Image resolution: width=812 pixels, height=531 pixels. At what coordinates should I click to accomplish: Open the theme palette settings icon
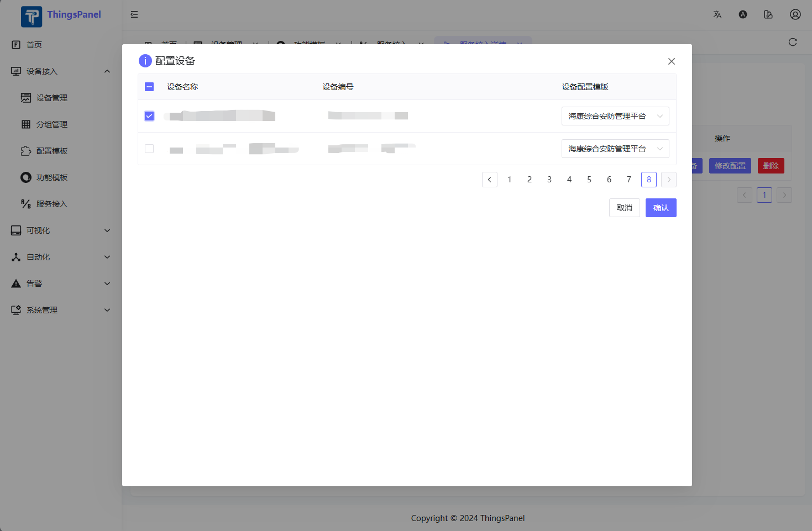[x=768, y=14]
